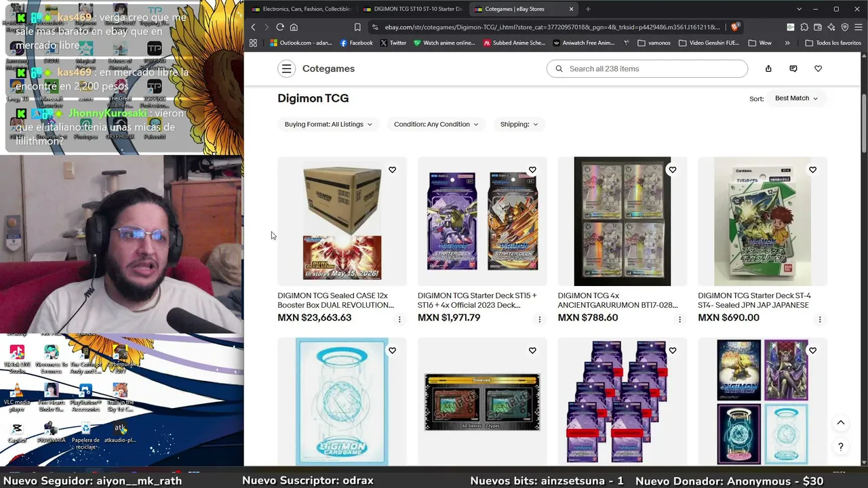The height and width of the screenshot is (488, 868).
Task: Add Starter Deck ST15 + ST16 to watchlist
Action: (x=532, y=170)
